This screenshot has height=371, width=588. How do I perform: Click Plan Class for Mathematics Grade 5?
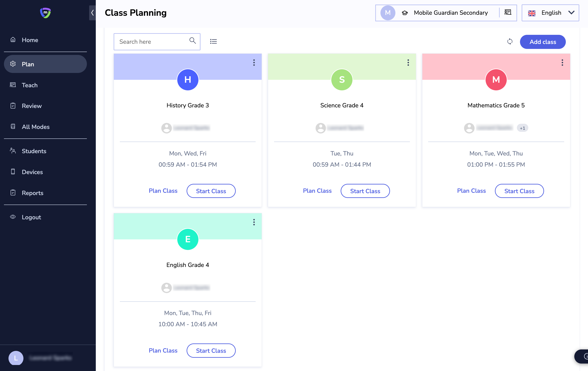(471, 191)
